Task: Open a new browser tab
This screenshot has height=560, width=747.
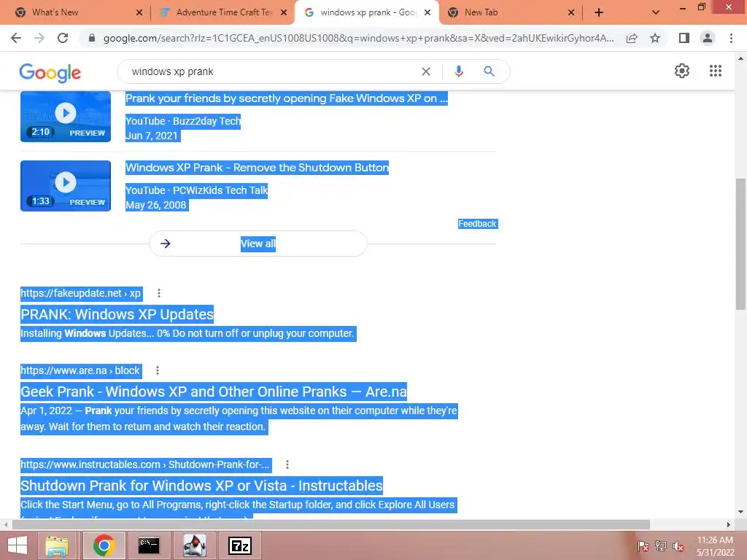Action: click(x=599, y=12)
